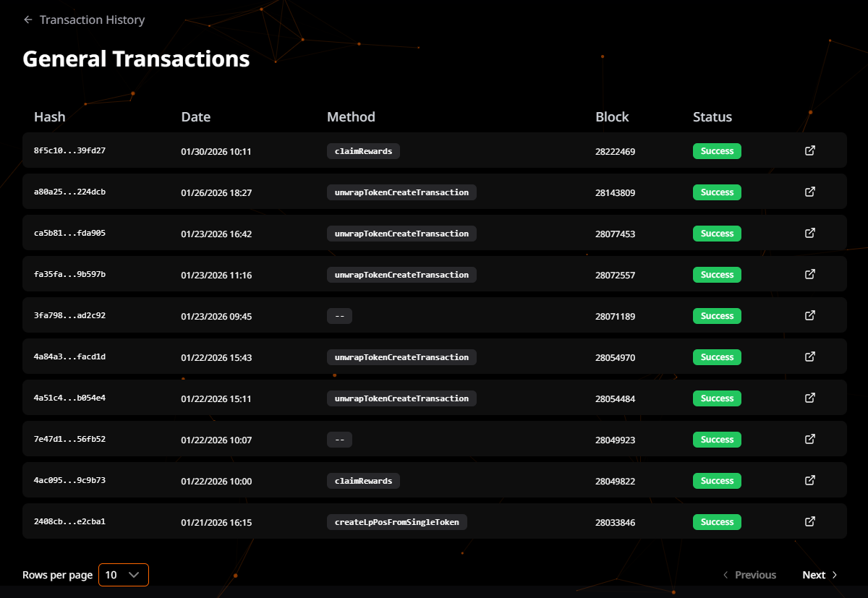Open external link for transaction 2408cb...e2cba1
This screenshot has width=868, height=598.
[x=810, y=521]
